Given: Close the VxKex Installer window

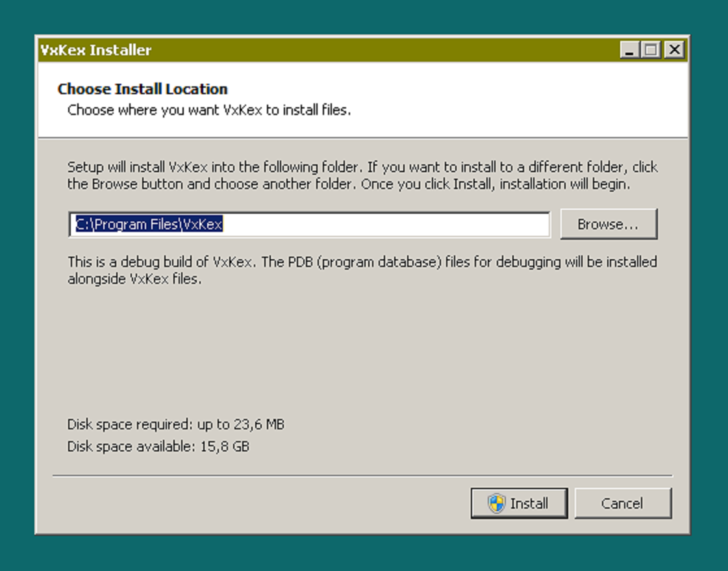Looking at the screenshot, I should coord(675,49).
